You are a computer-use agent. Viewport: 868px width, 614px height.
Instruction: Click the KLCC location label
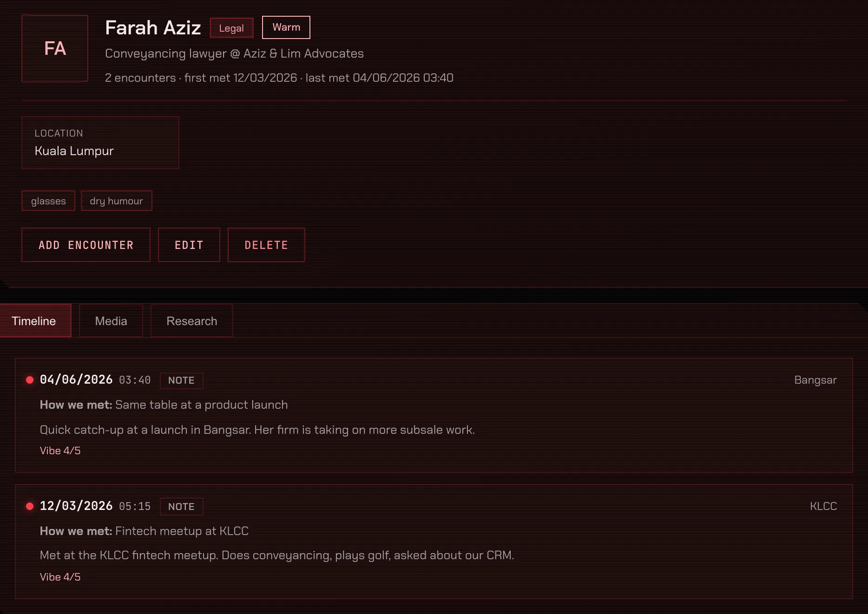tap(823, 506)
